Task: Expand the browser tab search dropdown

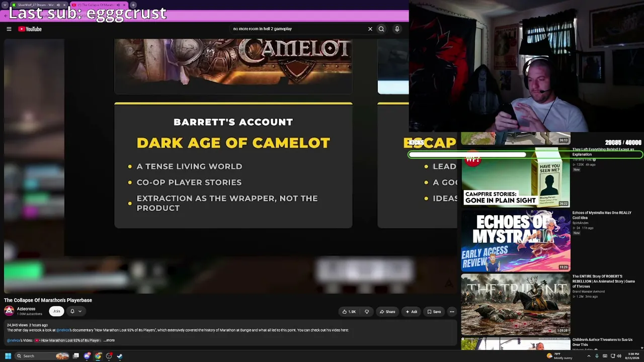Action: tap(5, 5)
